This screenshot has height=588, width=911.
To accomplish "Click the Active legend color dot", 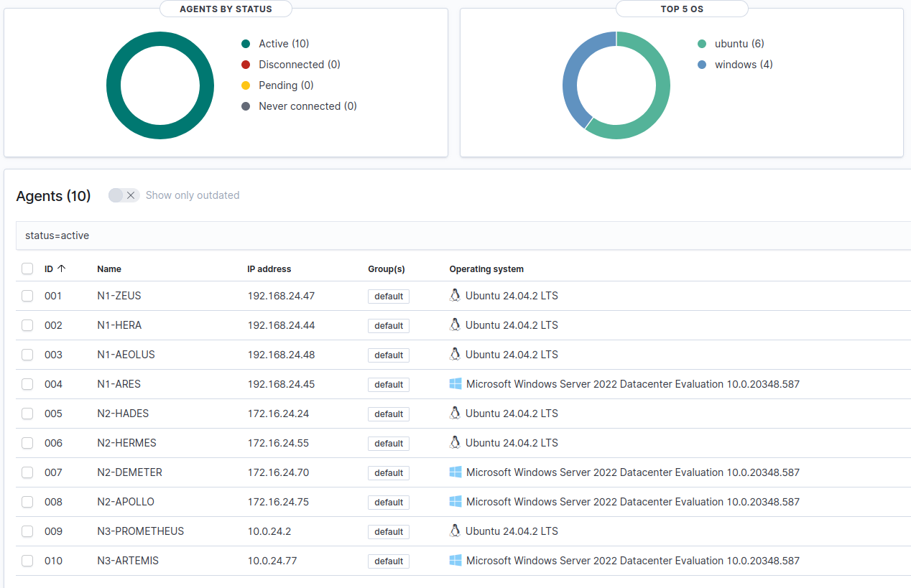I will click(x=246, y=44).
